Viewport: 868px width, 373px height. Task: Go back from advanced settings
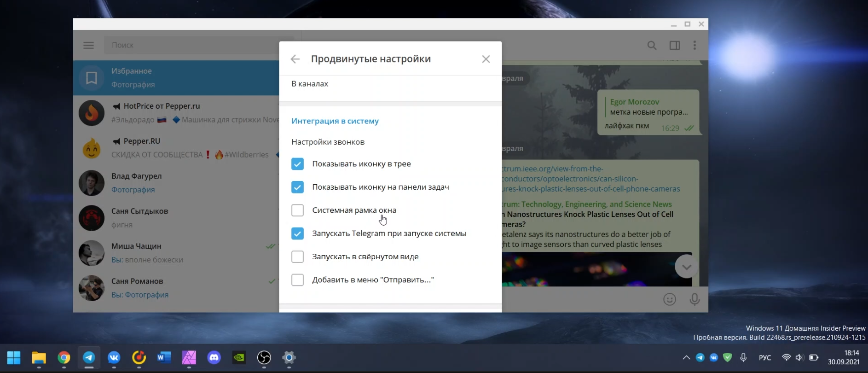coord(295,59)
